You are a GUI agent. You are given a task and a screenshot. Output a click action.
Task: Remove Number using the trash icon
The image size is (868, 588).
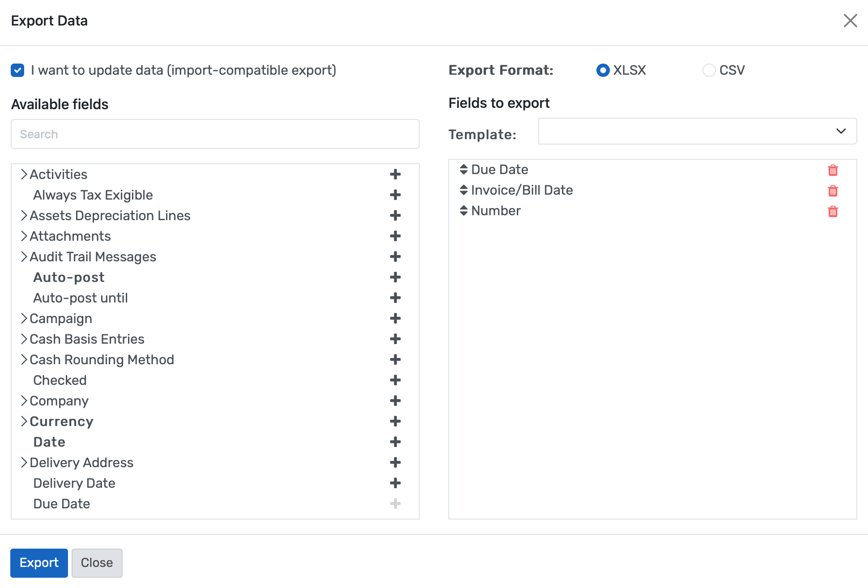tap(833, 212)
